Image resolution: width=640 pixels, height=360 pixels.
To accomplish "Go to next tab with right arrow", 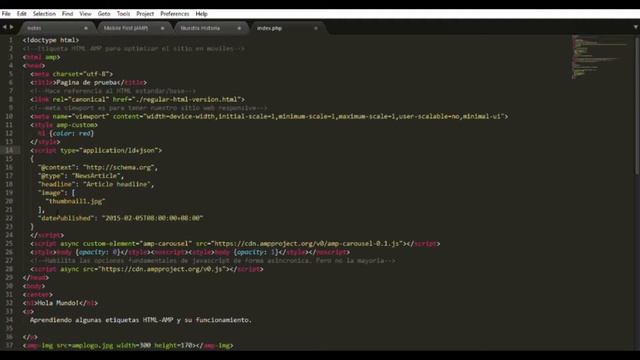I will (x=11, y=27).
